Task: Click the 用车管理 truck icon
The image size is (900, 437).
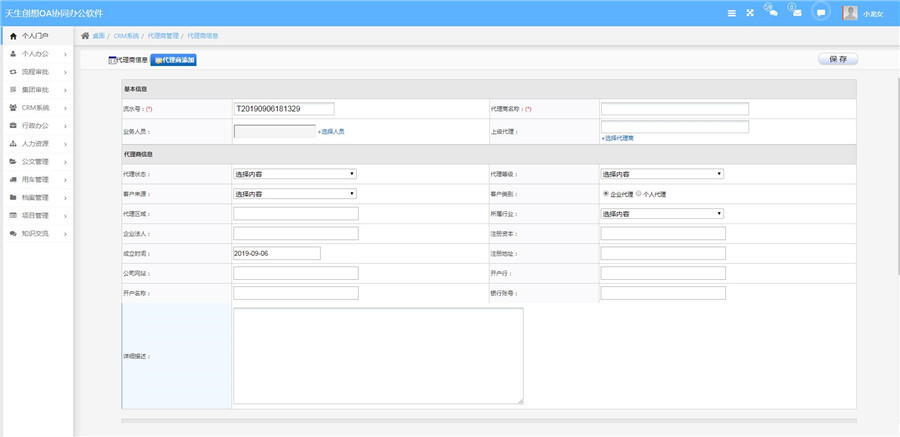Action: click(x=13, y=179)
